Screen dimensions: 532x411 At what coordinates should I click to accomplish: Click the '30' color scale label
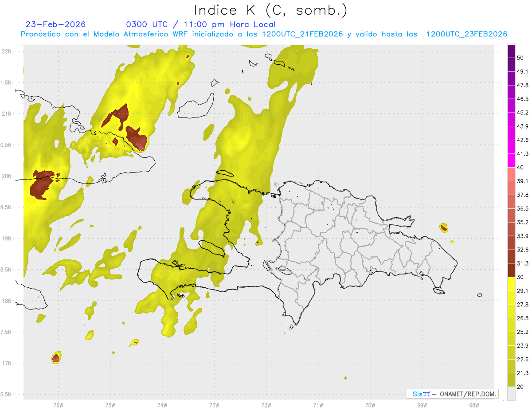pos(520,277)
